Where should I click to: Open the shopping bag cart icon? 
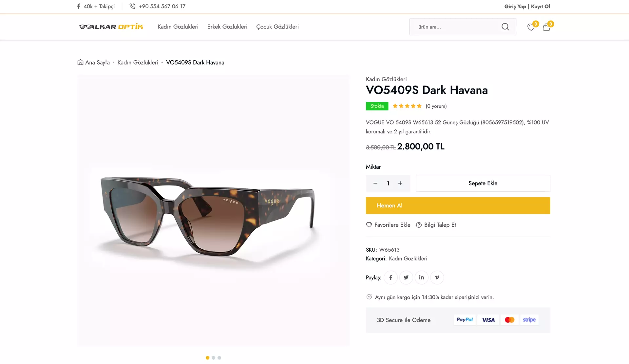point(546,27)
